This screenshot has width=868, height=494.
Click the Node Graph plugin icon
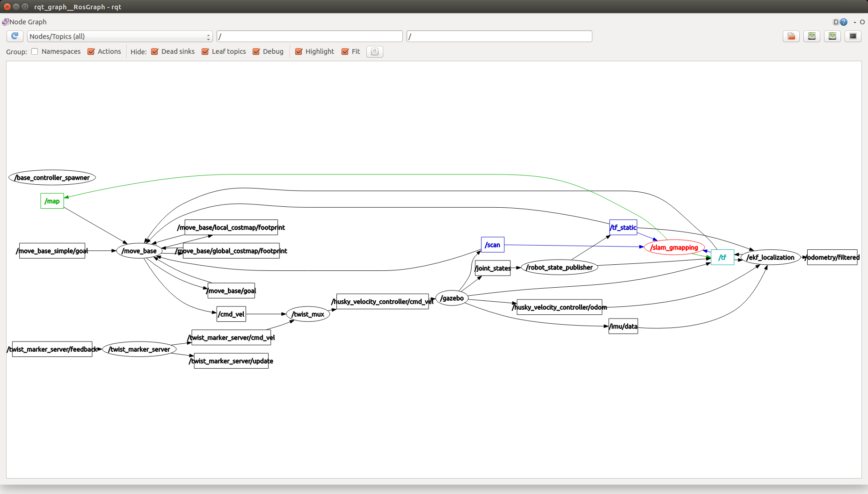pos(6,22)
